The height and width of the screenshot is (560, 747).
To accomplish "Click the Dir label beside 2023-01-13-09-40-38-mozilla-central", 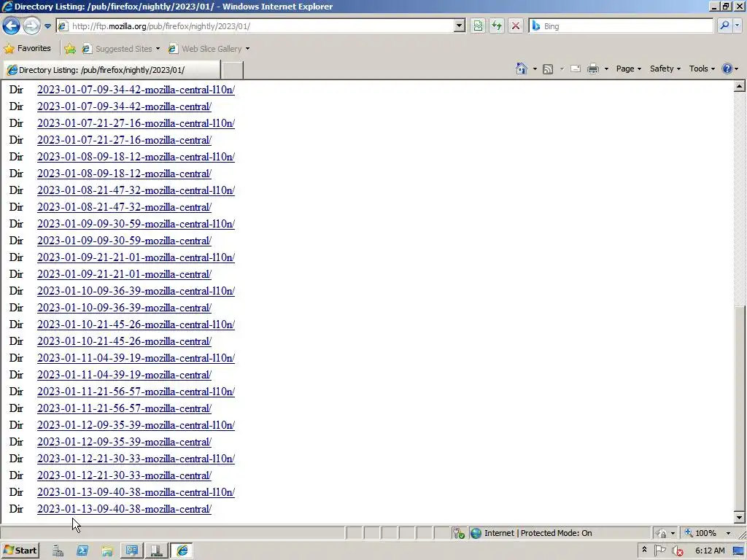I will (x=16, y=508).
